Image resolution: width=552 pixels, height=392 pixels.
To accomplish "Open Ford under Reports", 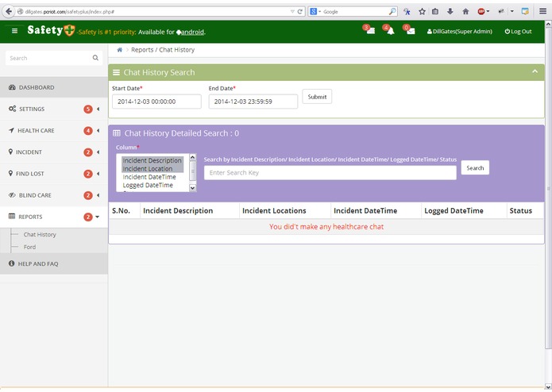I will 29,247.
